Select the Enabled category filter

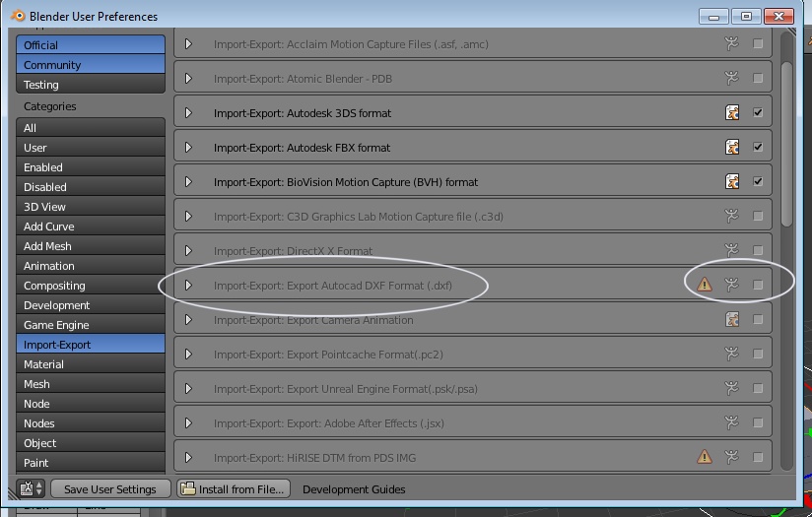click(x=91, y=166)
